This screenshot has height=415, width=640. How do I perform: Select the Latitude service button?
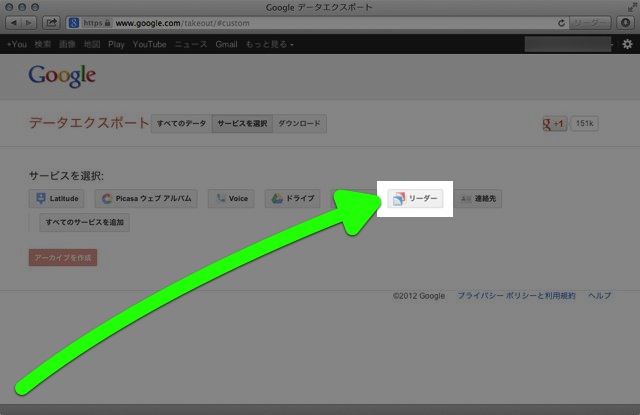57,199
